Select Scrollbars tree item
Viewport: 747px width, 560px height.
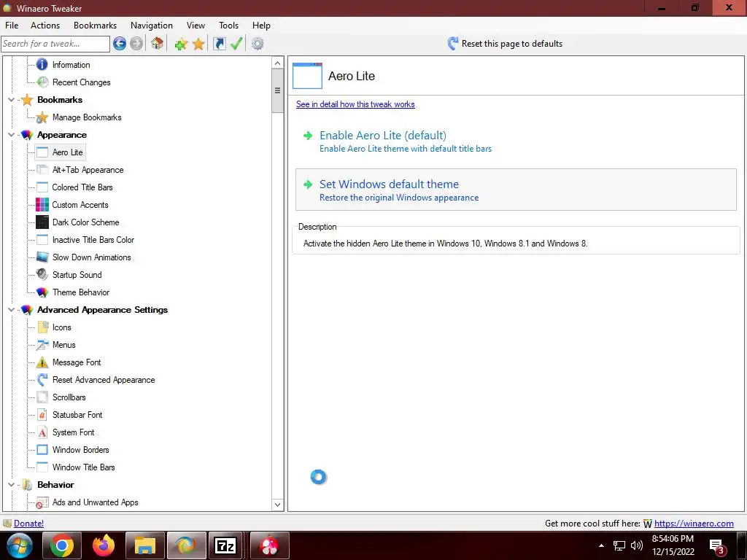tap(69, 397)
